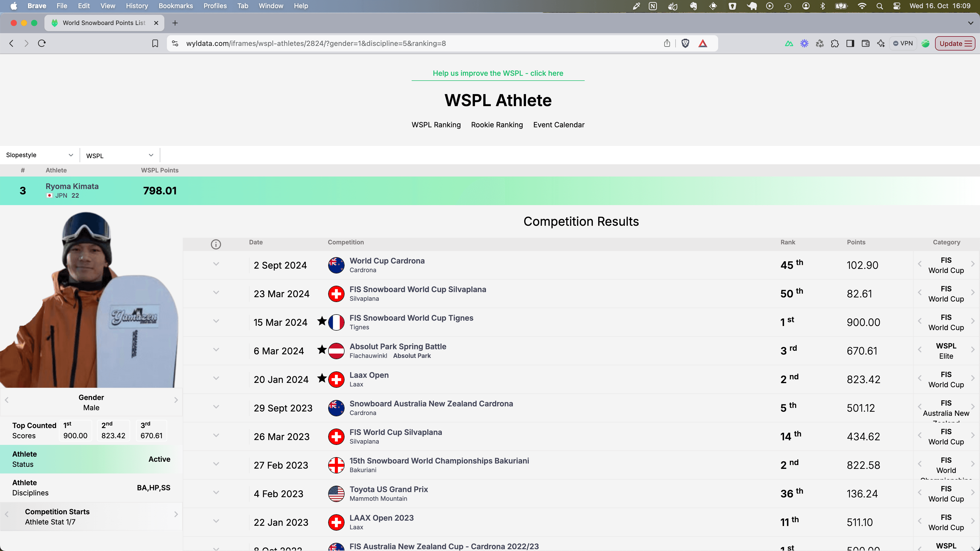Screen dimensions: 980x551
Task: Share this page via share icon
Action: 667,43
